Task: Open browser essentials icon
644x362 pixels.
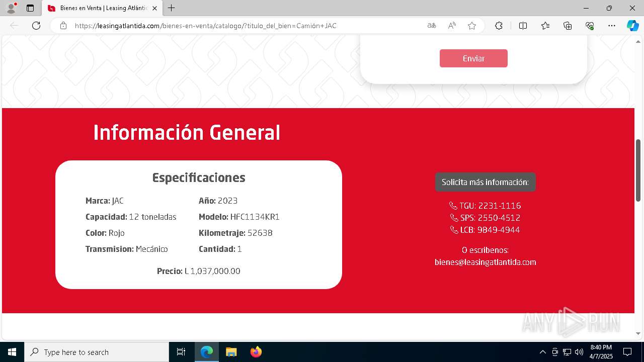Action: 590,26
